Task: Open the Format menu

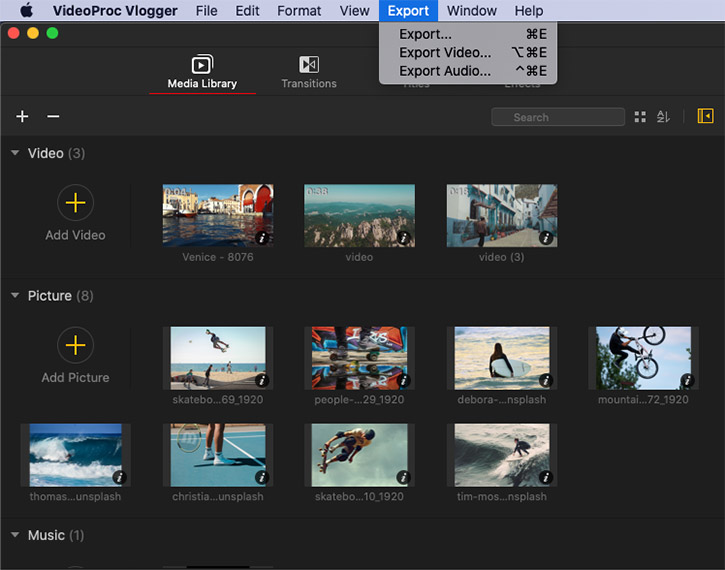Action: (x=299, y=11)
